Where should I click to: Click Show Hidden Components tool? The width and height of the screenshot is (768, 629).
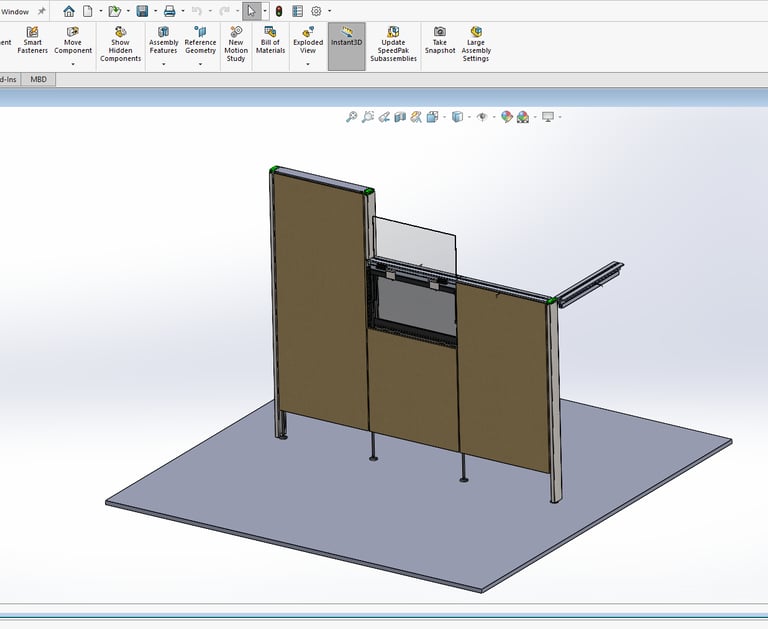pos(120,45)
